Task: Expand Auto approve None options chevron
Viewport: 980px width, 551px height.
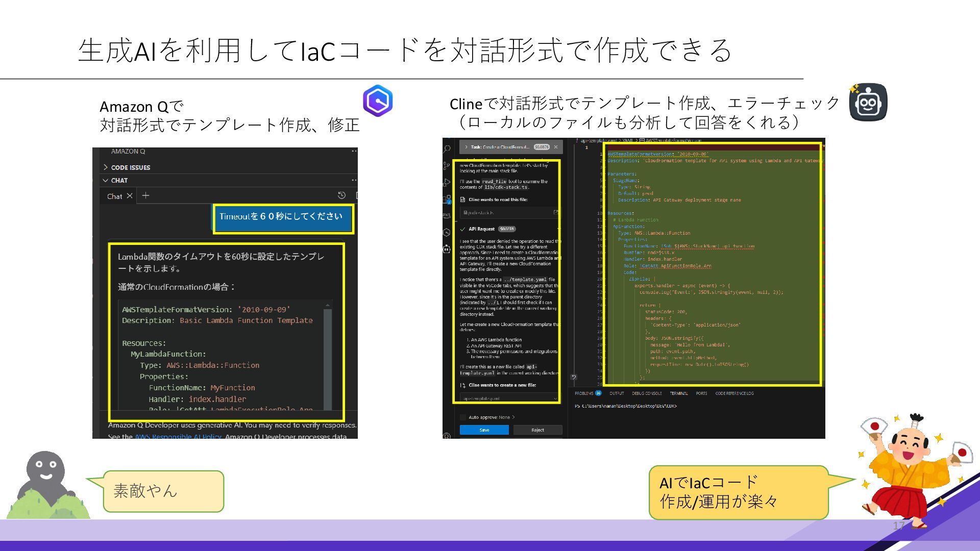Action: click(513, 417)
